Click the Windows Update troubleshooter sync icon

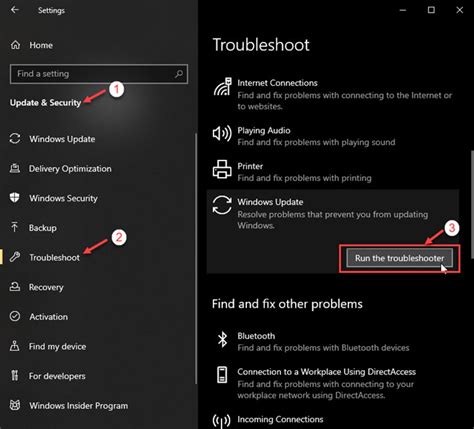(222, 205)
